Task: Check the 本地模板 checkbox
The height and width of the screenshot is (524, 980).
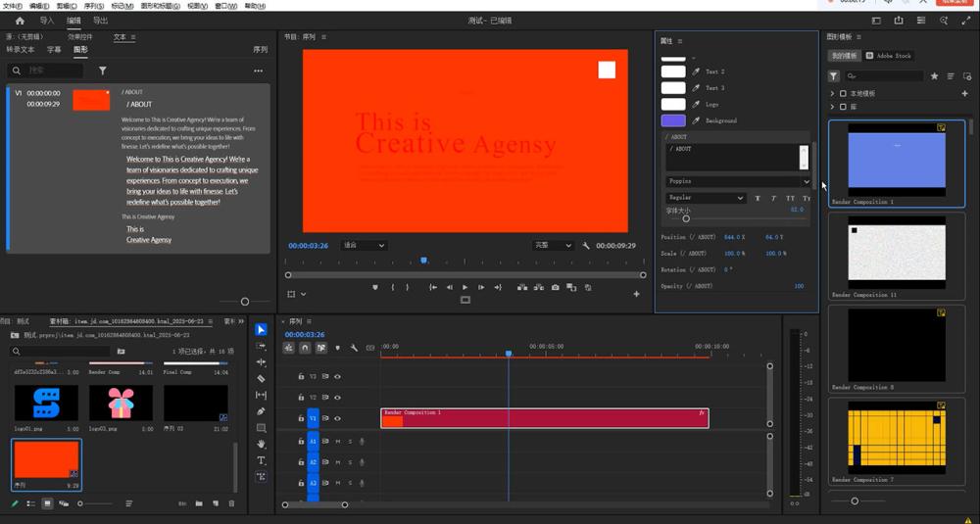Action: click(843, 93)
